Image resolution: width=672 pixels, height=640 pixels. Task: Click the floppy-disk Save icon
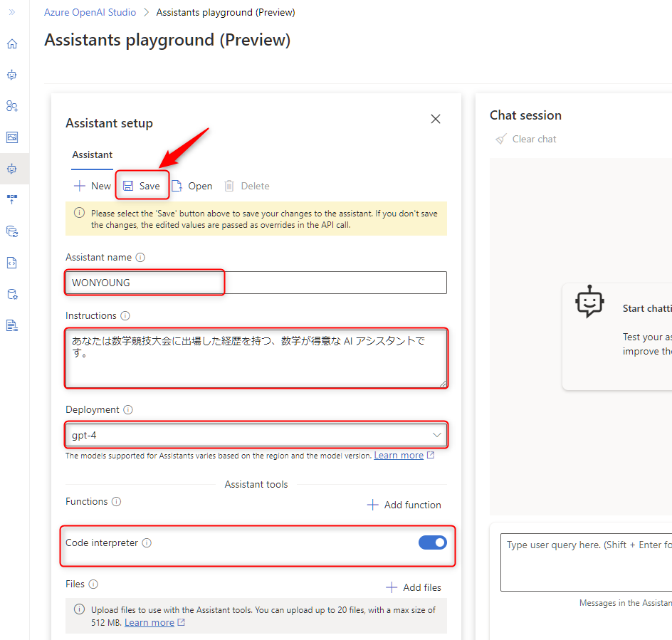click(128, 186)
